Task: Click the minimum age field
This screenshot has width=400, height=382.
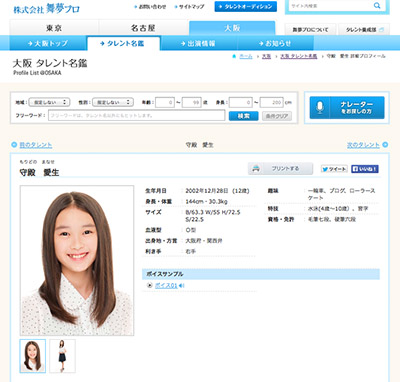Action: 165,102
